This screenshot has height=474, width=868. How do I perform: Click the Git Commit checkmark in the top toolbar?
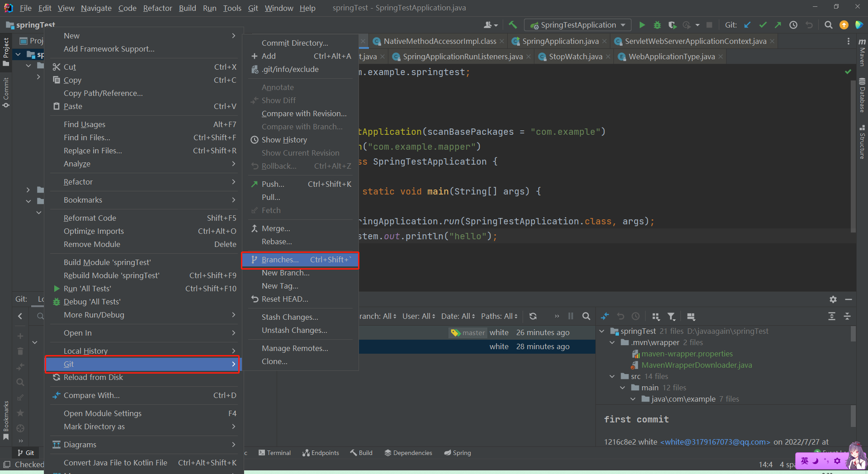point(763,25)
